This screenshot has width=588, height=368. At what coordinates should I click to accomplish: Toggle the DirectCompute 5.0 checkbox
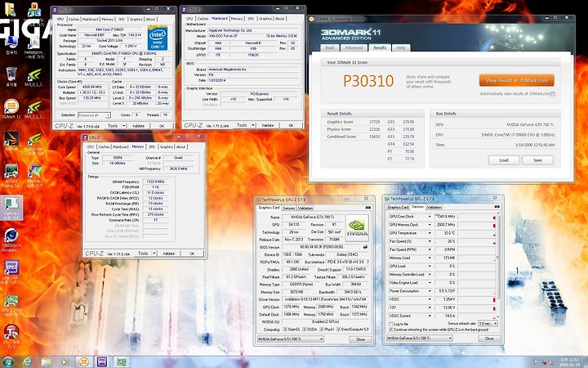point(338,330)
